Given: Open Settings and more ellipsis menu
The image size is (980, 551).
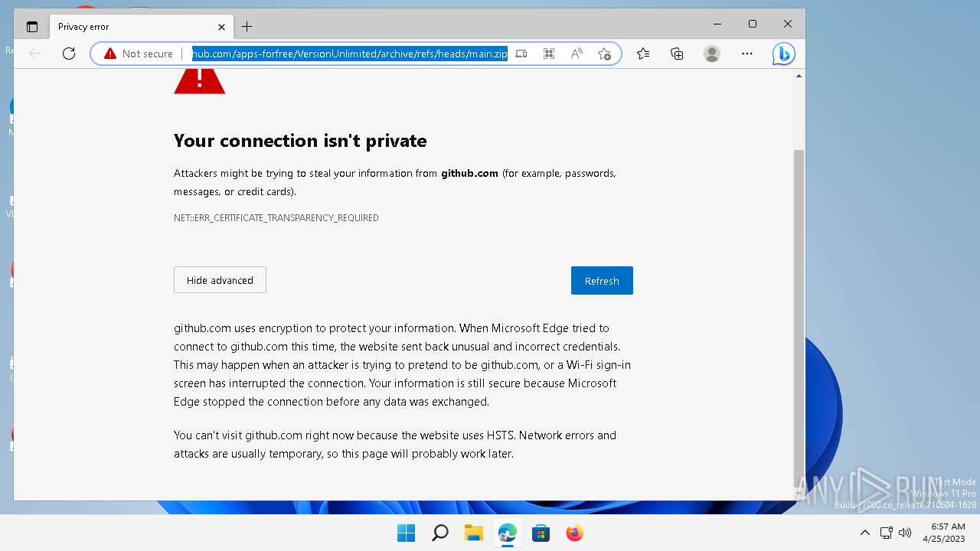Looking at the screenshot, I should pyautogui.click(x=747, y=54).
